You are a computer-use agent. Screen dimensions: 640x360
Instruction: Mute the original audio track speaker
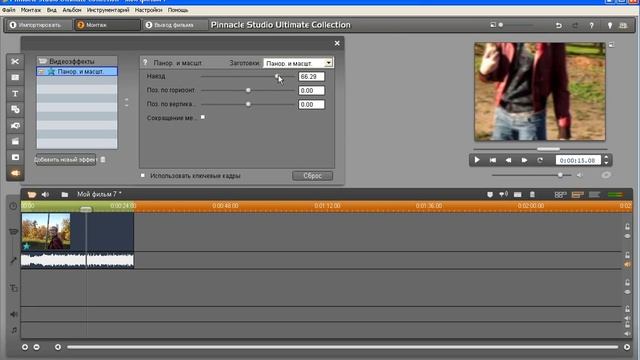click(627, 264)
